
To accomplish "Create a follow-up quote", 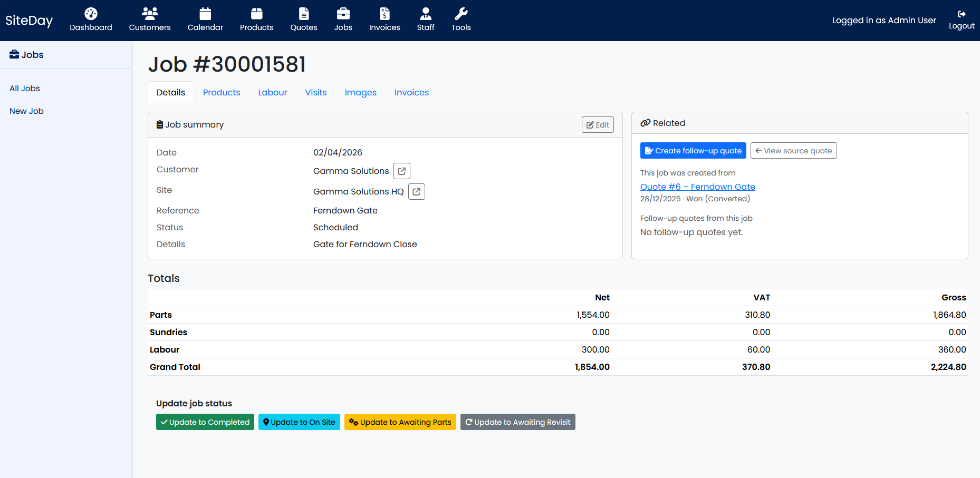I will (x=693, y=151).
